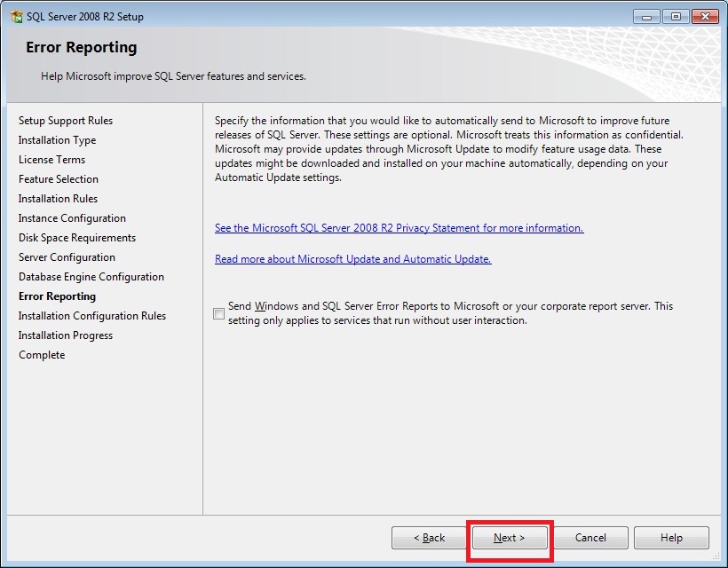This screenshot has height=568, width=728.
Task: Jump to License Terms step
Action: click(51, 160)
